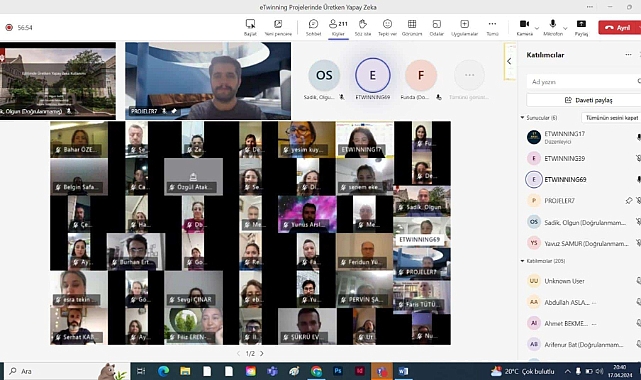
Task: Collapse the Sunucular section
Action: point(522,118)
